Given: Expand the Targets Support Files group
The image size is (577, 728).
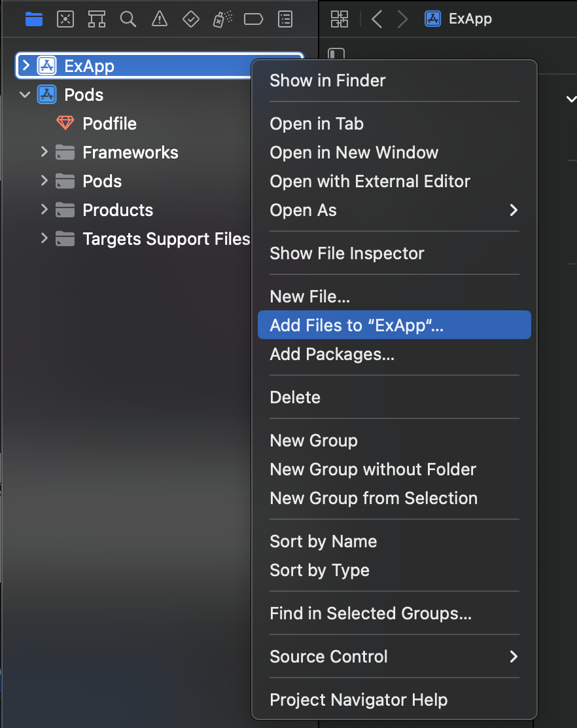Looking at the screenshot, I should tap(44, 238).
